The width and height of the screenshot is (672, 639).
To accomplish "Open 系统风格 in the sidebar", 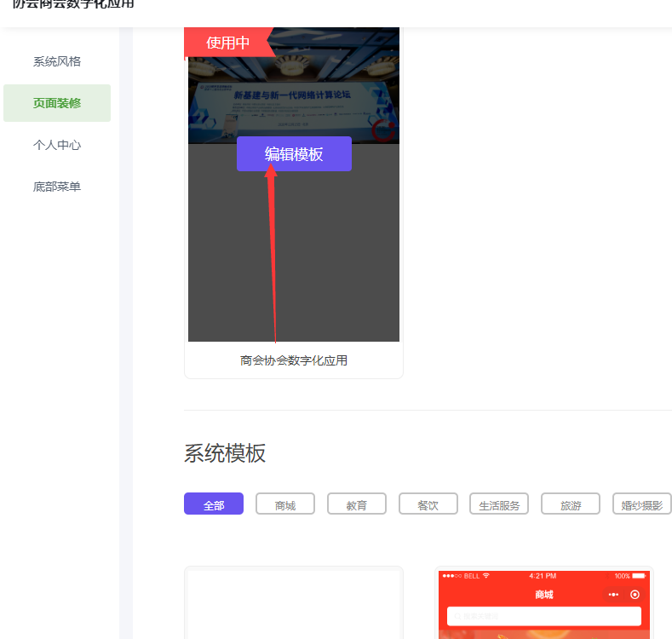I will [57, 61].
